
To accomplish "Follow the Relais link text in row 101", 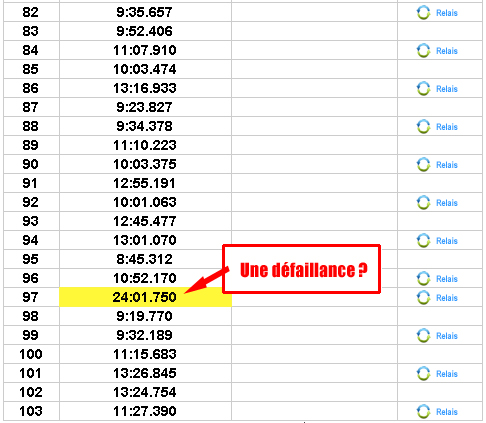I will point(447,374).
